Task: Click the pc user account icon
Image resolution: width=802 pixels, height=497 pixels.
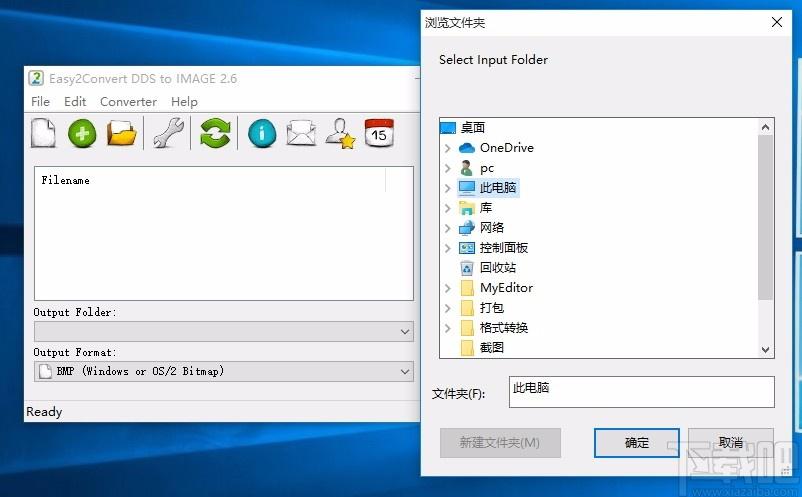Action: (x=466, y=168)
